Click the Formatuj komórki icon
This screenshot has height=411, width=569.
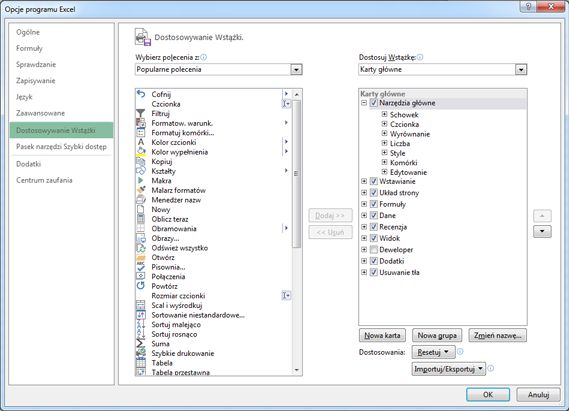click(x=141, y=133)
